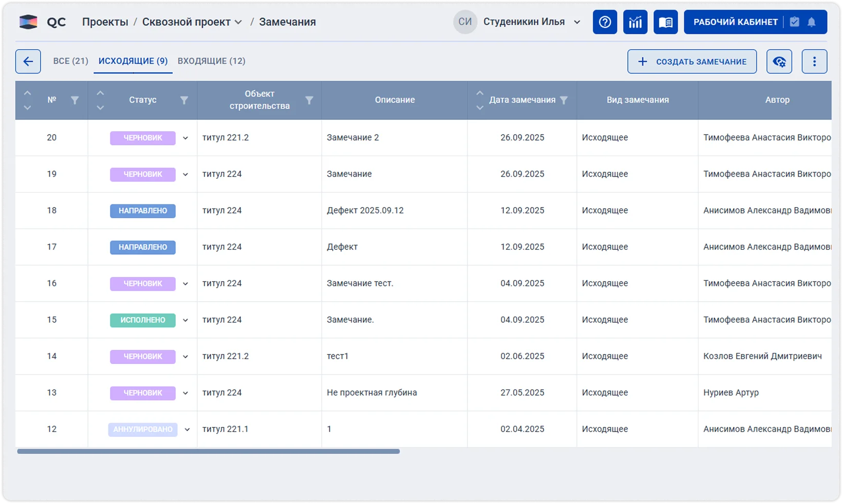Click the QC logo
843x504 pixels.
tap(43, 22)
